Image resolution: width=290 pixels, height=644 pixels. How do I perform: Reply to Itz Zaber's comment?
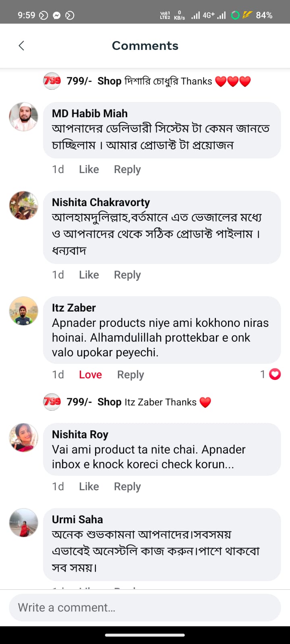[x=130, y=375]
